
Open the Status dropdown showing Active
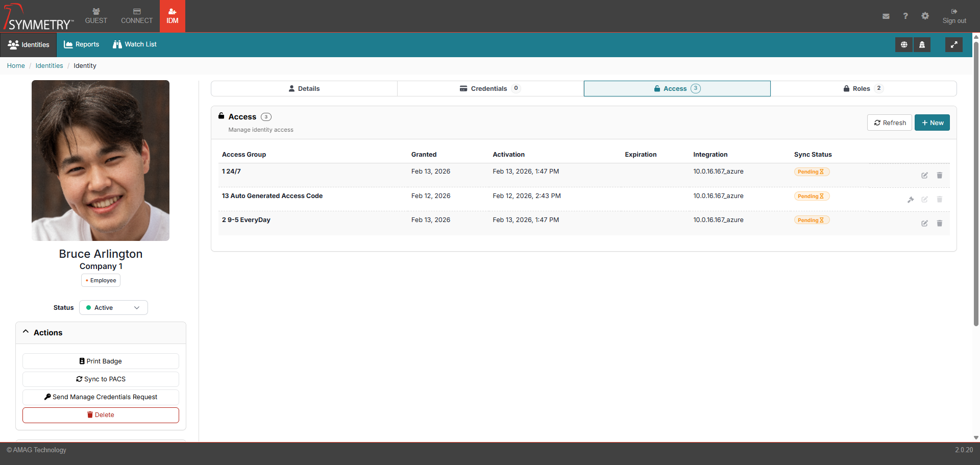point(113,308)
